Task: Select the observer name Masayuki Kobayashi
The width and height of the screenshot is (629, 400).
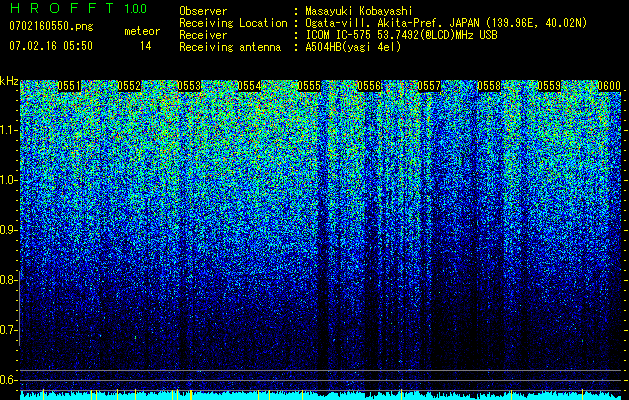Action: coord(359,11)
